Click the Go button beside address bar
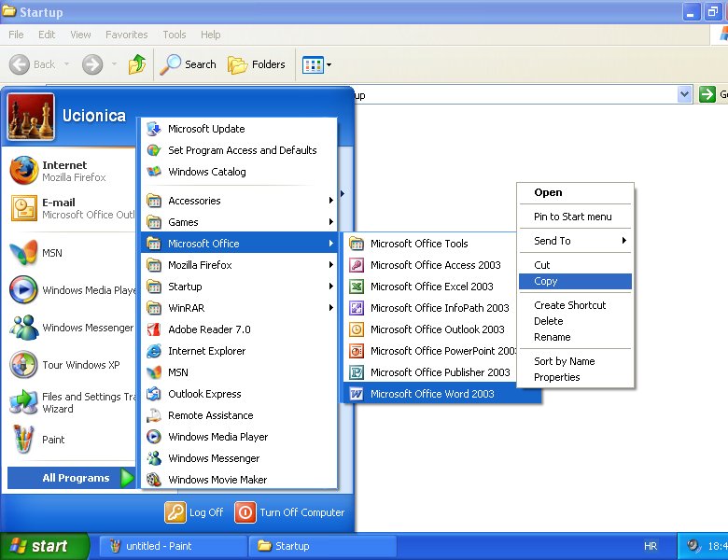The height and width of the screenshot is (560, 728). 714,94
